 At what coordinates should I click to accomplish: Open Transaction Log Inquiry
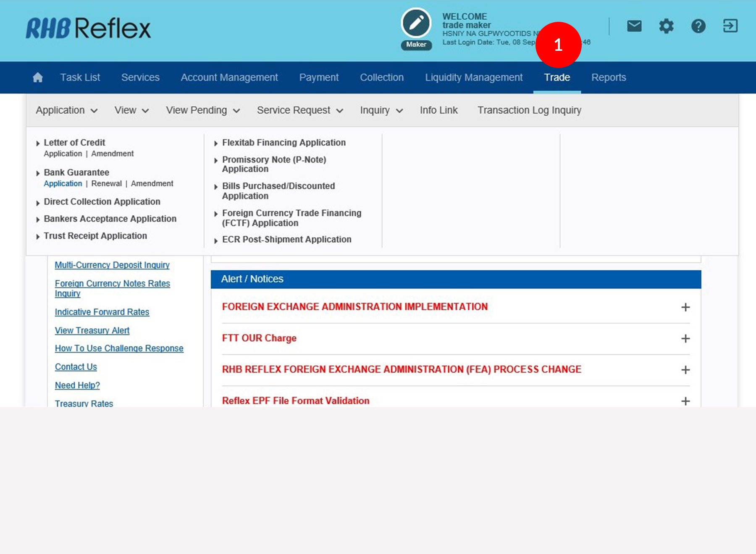[x=529, y=110]
